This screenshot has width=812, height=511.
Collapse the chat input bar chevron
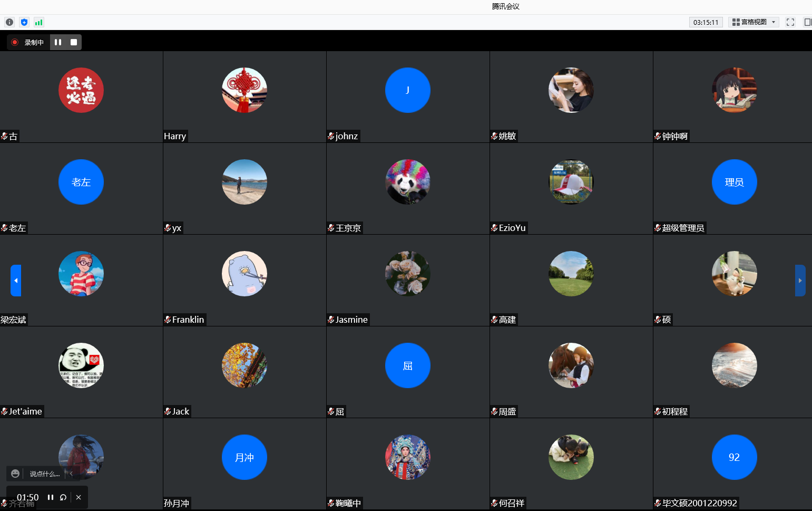pyautogui.click(x=71, y=474)
